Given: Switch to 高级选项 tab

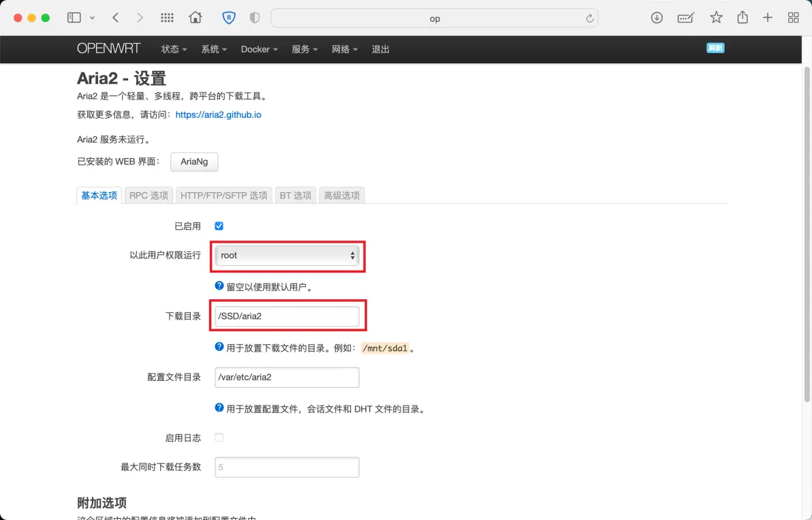Looking at the screenshot, I should 341,196.
